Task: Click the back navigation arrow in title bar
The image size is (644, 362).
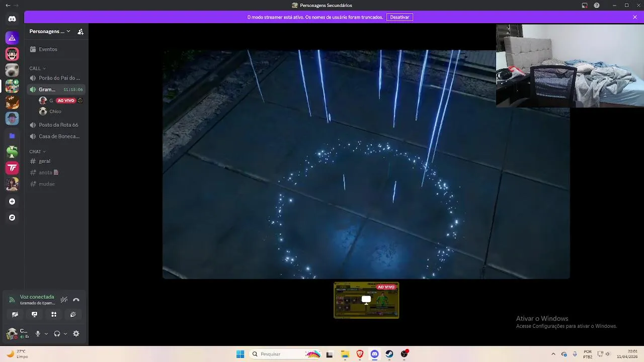Action: coord(8,6)
